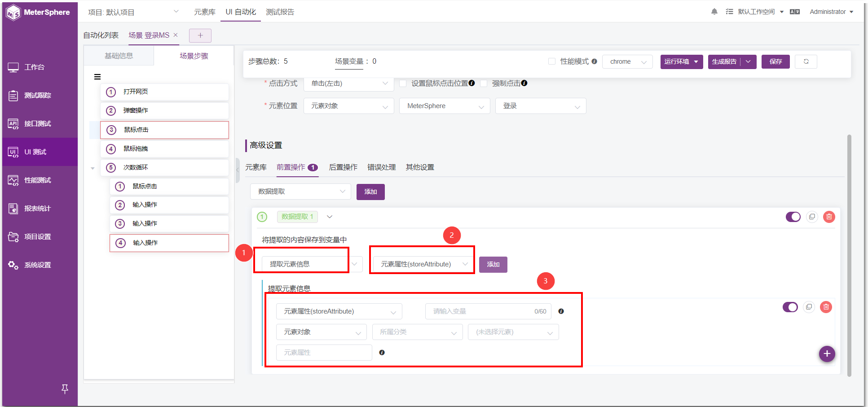Click the 保存 button

[775, 61]
